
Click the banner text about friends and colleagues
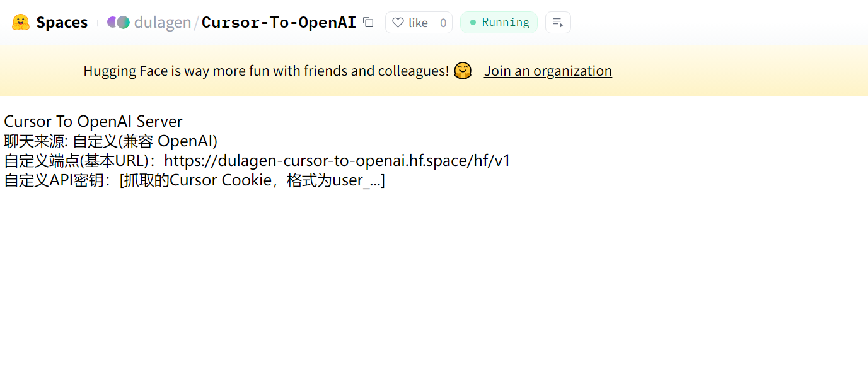266,71
